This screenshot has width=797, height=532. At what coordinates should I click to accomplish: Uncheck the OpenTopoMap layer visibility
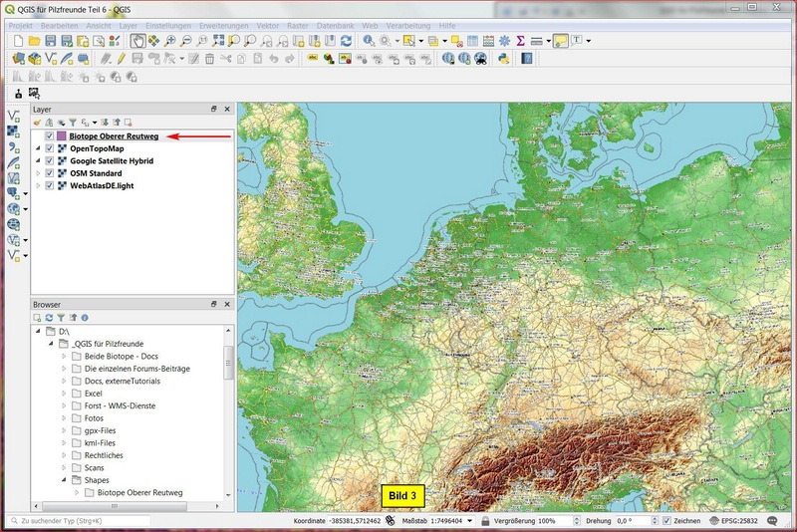click(x=50, y=148)
